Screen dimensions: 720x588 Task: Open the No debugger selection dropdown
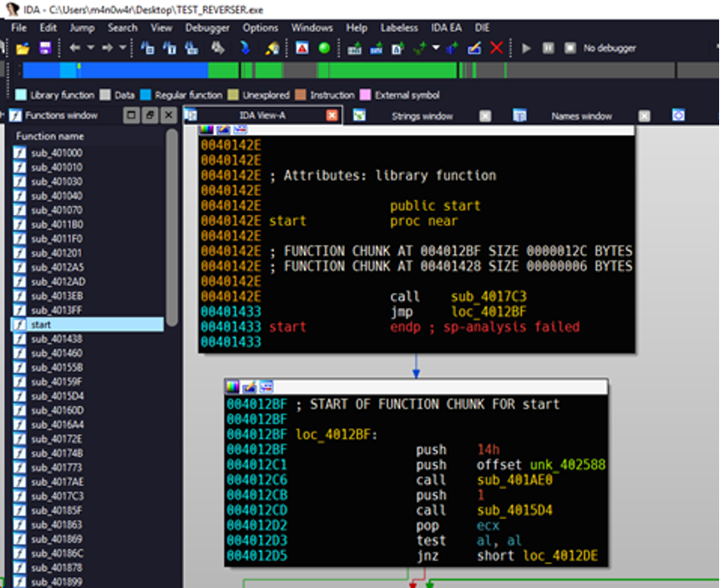(609, 48)
